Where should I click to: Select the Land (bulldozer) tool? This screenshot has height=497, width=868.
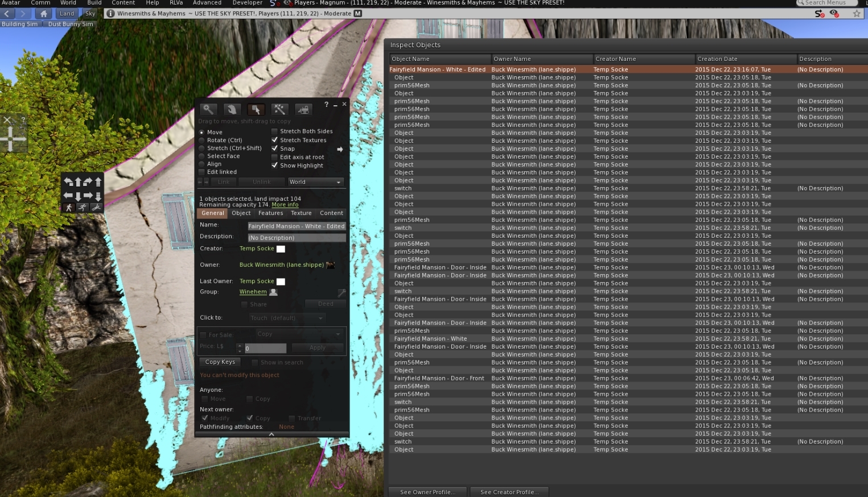click(303, 109)
